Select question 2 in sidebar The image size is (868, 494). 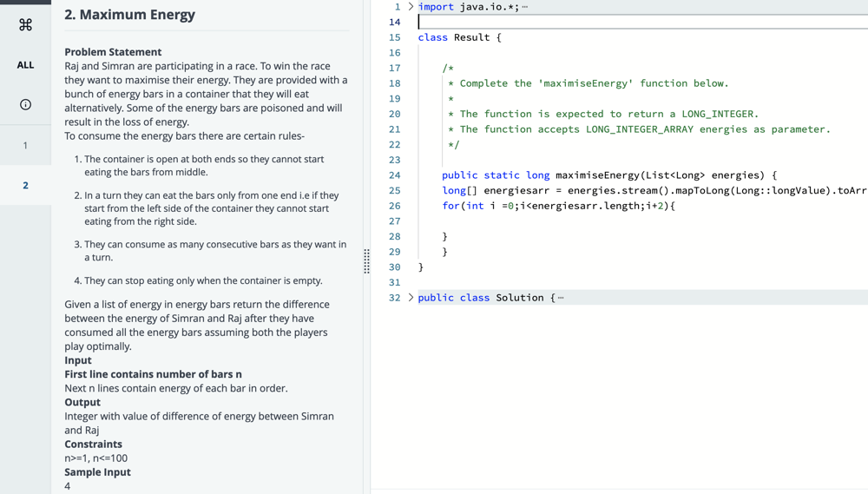(x=25, y=185)
